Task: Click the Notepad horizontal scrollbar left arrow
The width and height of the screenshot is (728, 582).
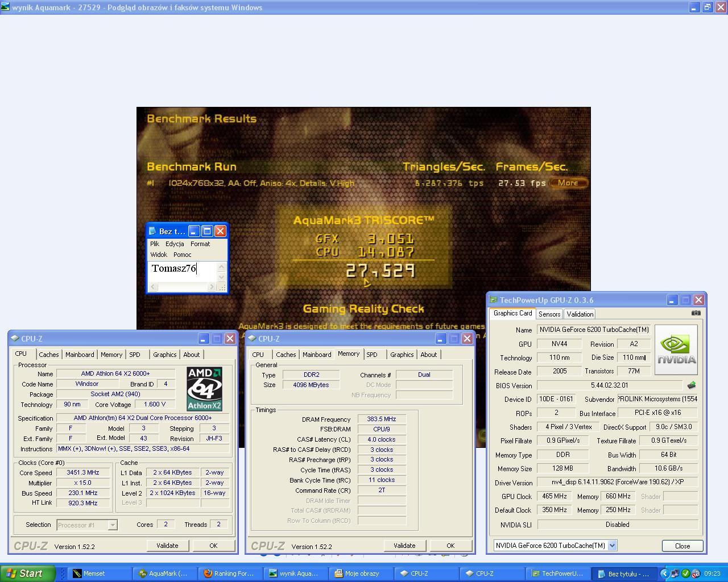Action: (x=154, y=287)
